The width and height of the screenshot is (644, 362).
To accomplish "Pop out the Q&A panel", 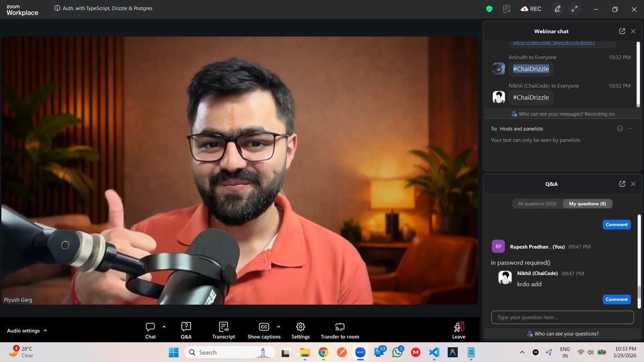I will pos(622,184).
